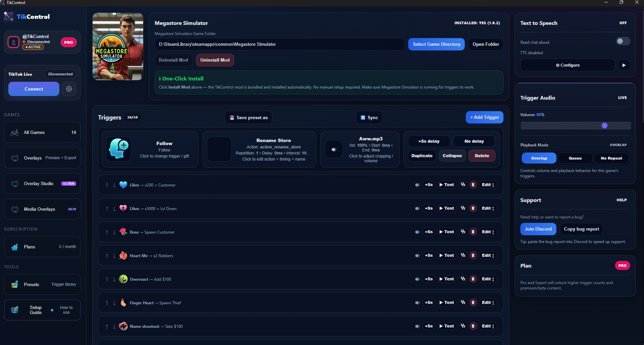This screenshot has height=345, width=644.
Task: Click the Megastore Simulator game folder path field
Action: (x=280, y=44)
